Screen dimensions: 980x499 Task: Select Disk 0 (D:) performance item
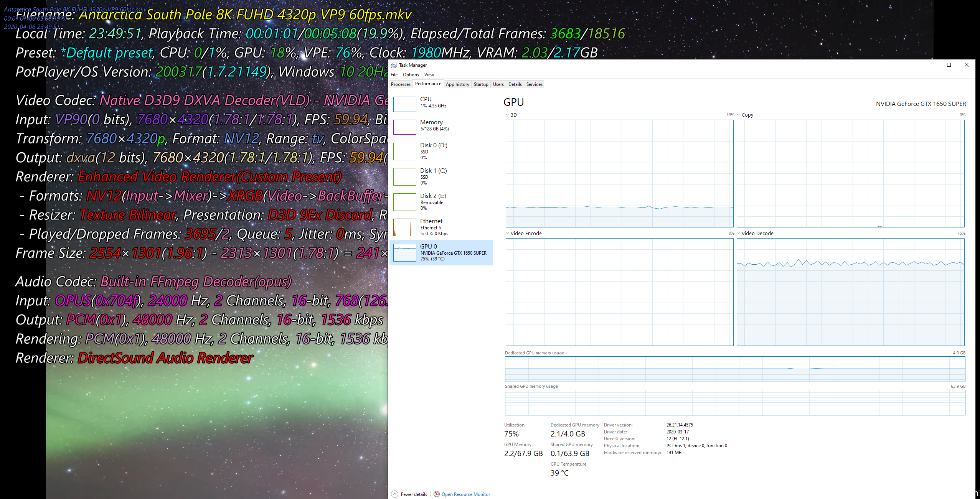[x=441, y=151]
